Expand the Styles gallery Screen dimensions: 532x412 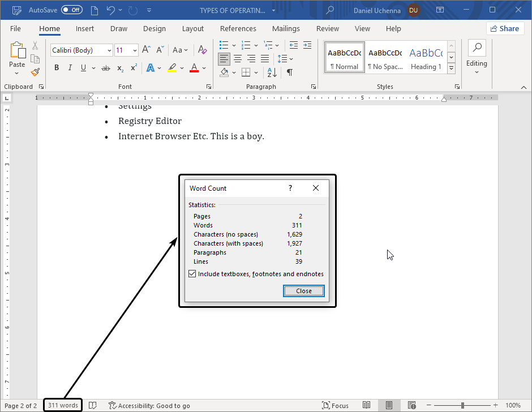click(451, 68)
